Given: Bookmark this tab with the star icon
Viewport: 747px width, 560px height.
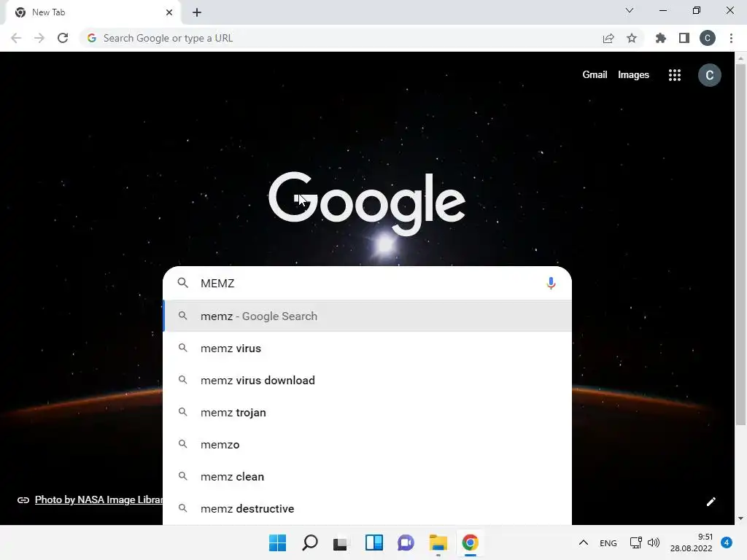Looking at the screenshot, I should tap(632, 38).
